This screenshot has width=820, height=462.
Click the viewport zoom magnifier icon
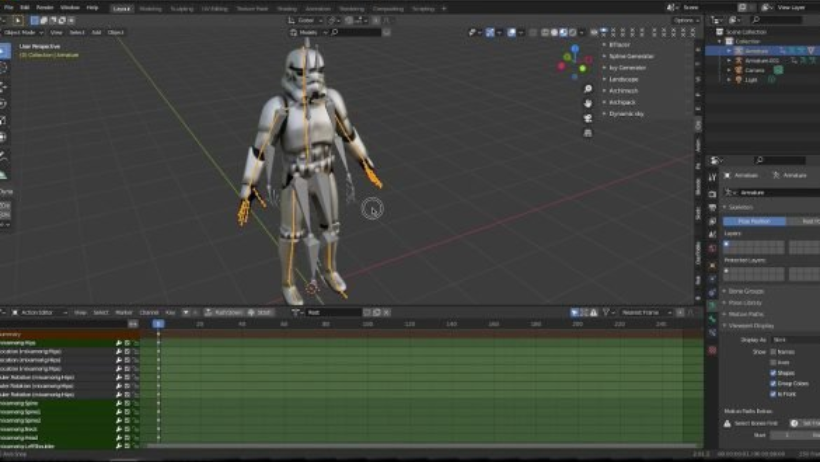click(588, 89)
